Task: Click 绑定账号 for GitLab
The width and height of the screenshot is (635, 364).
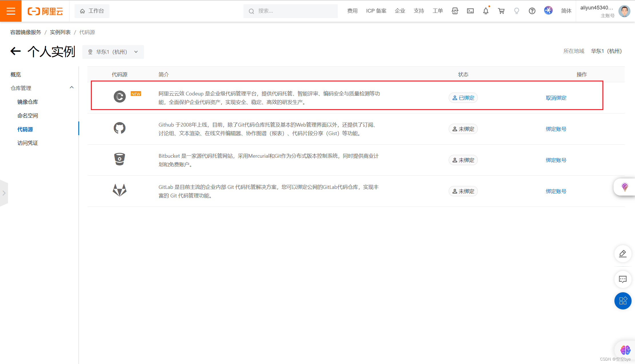Action: (556, 191)
